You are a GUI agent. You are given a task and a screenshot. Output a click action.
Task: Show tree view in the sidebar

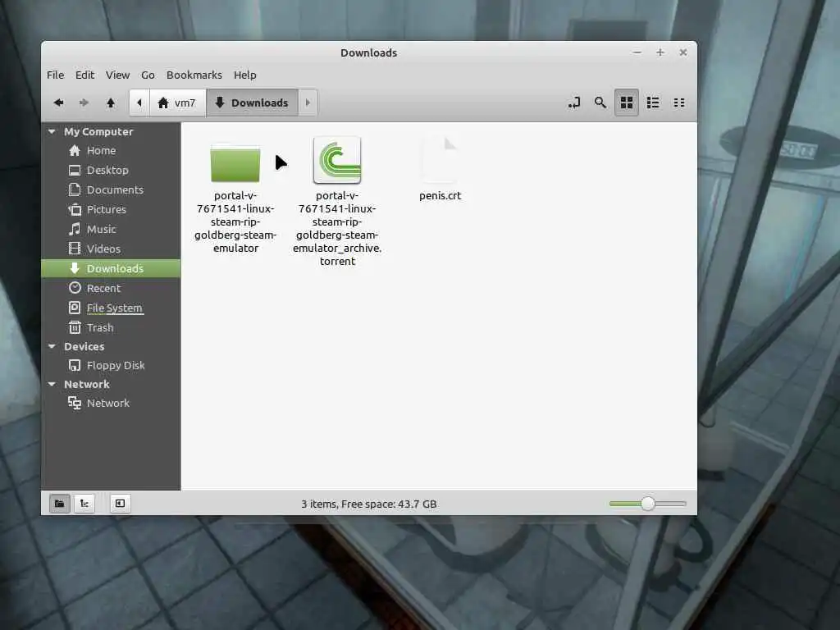(84, 504)
